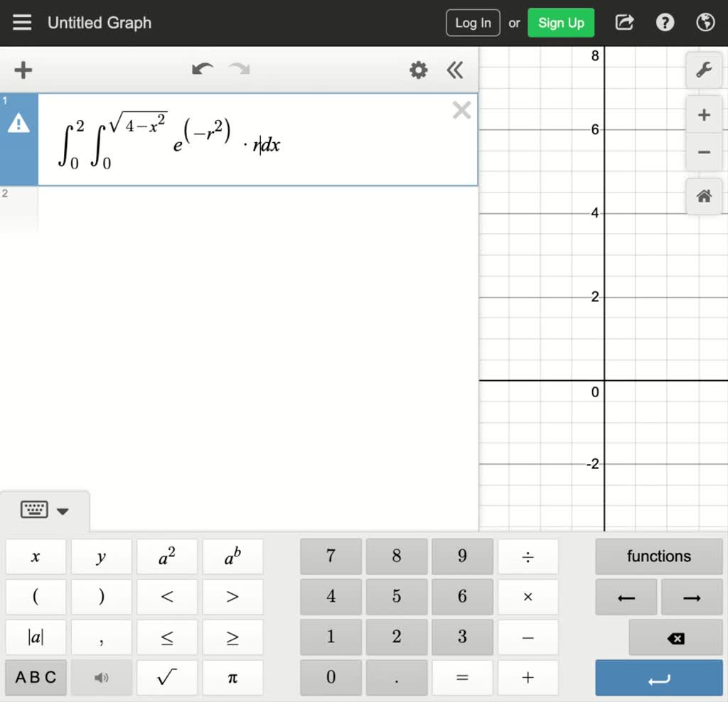Reset graph to default home view
Viewport: 728px width, 702px height.
pos(704,197)
